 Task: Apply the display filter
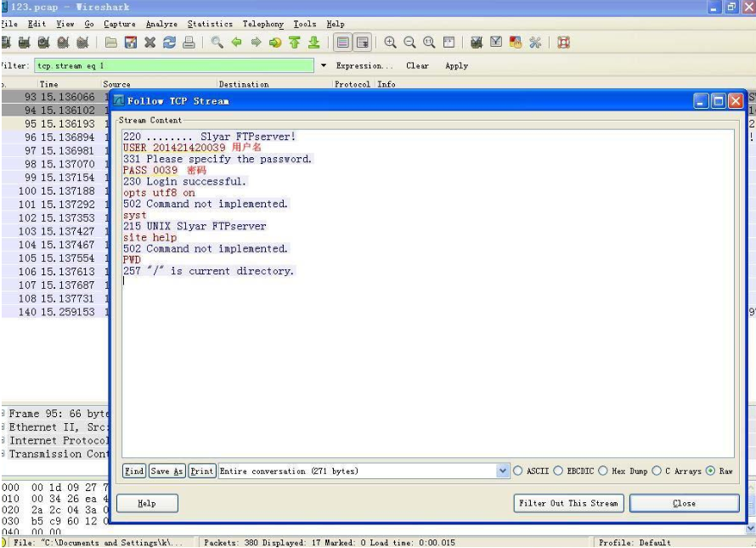point(457,65)
